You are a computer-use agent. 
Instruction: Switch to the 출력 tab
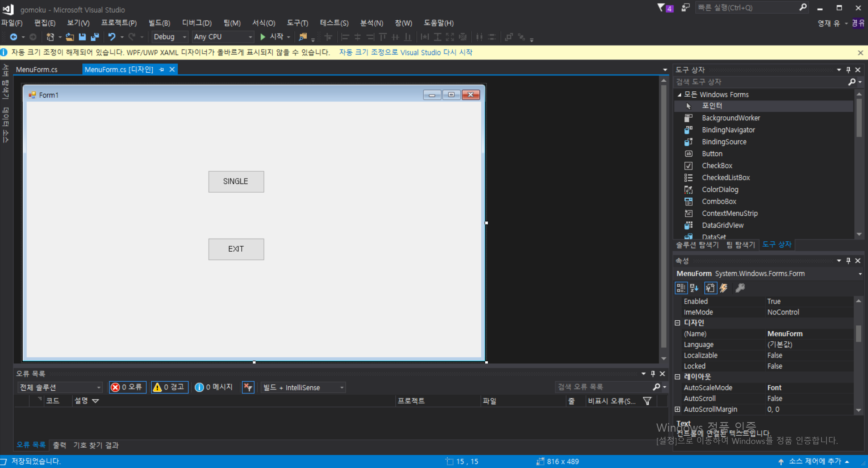[60, 445]
